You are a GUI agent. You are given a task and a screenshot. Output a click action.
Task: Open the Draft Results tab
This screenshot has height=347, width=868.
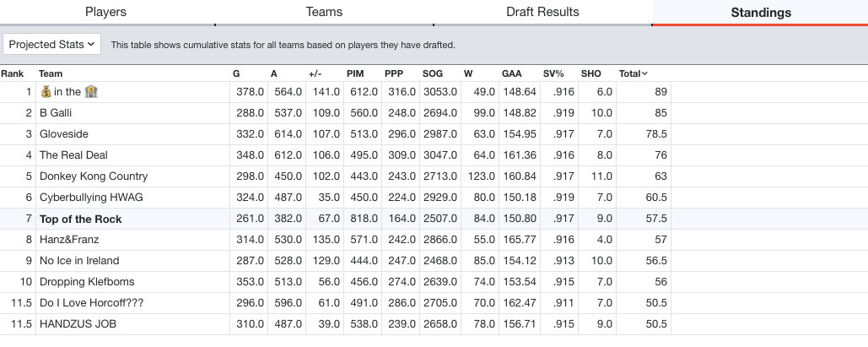[x=542, y=12]
